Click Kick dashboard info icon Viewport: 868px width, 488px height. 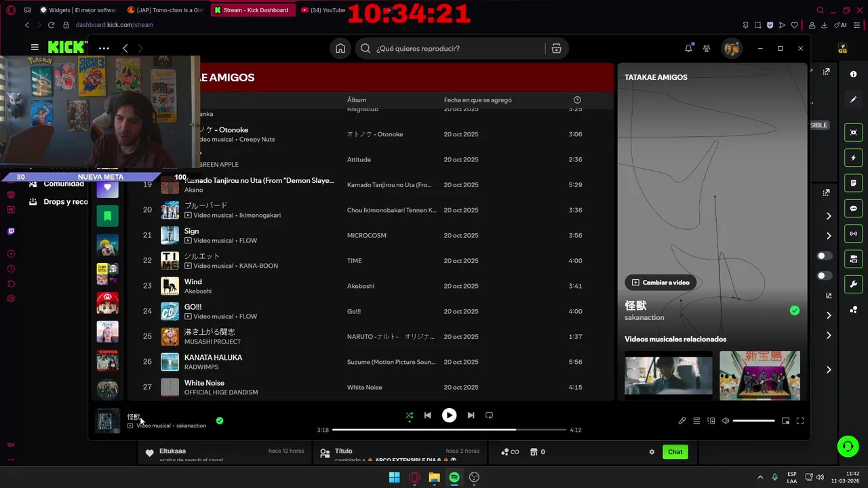pos(853,74)
